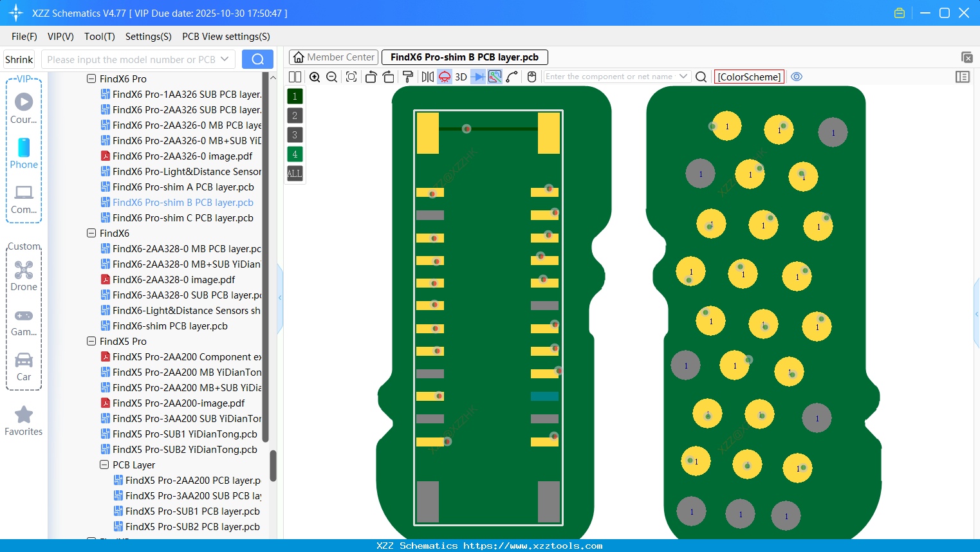980x552 pixels.
Task: Open the component name dropdown arrow
Action: click(683, 77)
